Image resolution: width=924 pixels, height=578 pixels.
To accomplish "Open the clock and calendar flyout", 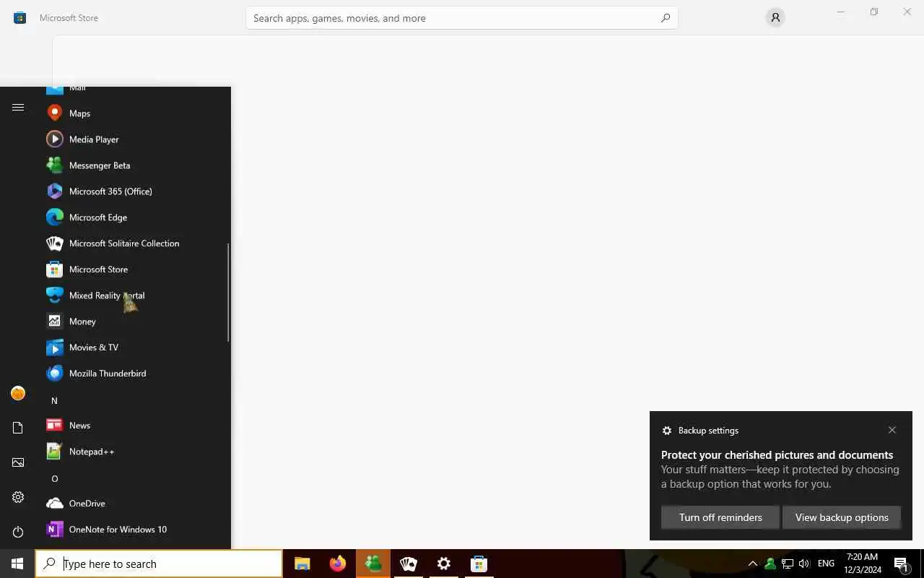I will click(863, 564).
